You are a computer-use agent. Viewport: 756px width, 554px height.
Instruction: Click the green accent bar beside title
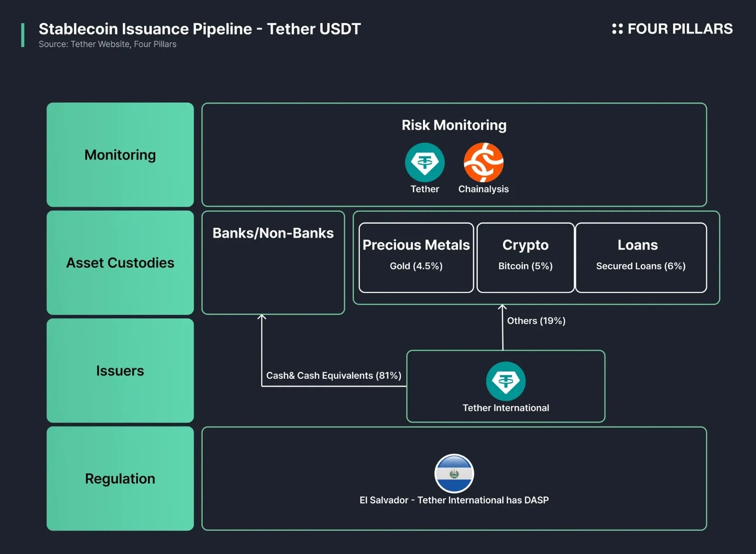point(23,35)
